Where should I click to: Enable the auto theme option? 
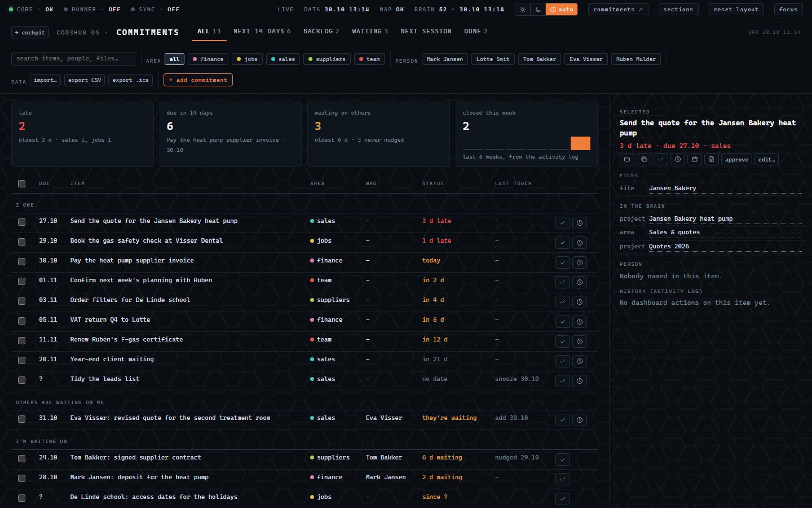pyautogui.click(x=562, y=10)
